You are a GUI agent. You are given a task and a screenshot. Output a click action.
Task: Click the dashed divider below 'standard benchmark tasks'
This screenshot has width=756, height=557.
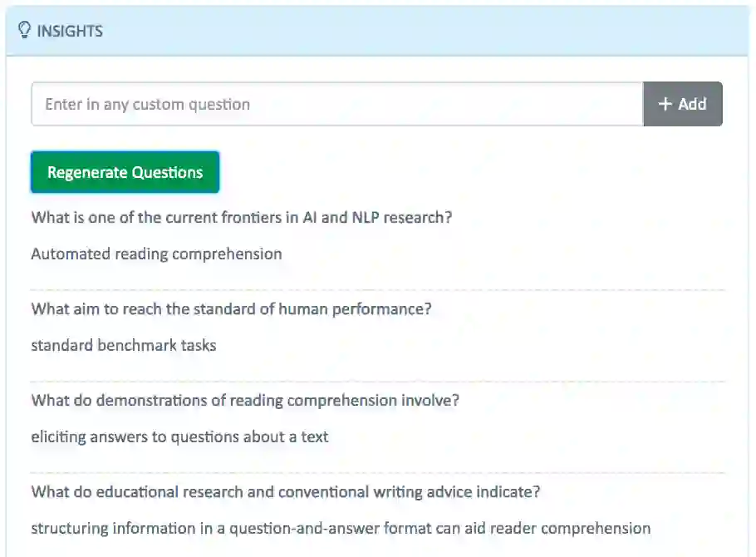point(378,382)
